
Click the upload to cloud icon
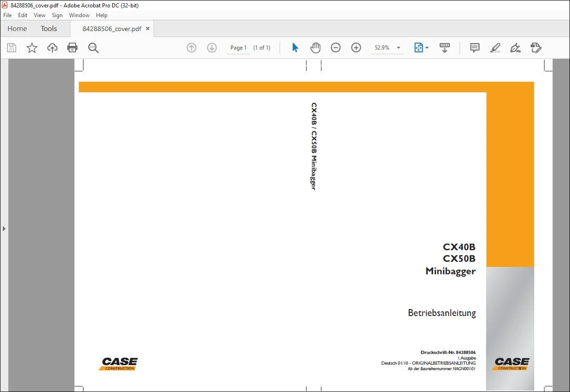tap(52, 48)
